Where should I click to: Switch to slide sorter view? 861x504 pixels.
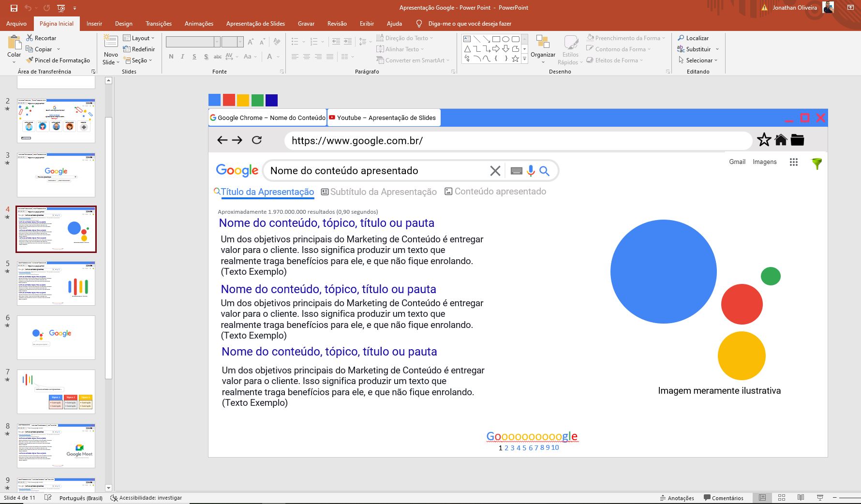click(782, 498)
